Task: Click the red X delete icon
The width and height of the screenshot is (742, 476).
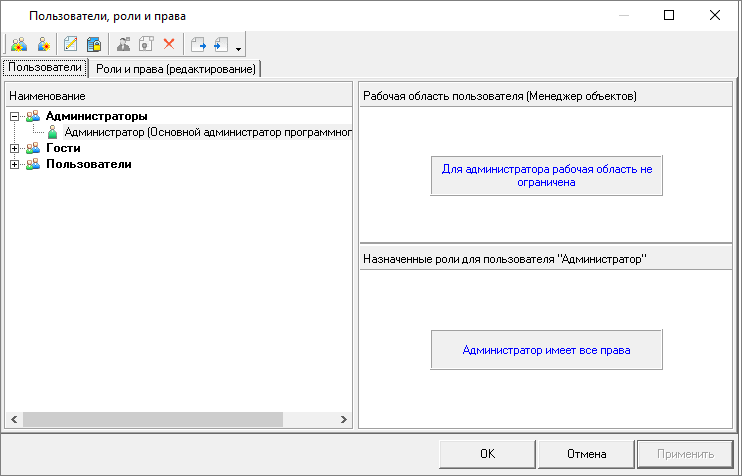Action: (x=169, y=44)
